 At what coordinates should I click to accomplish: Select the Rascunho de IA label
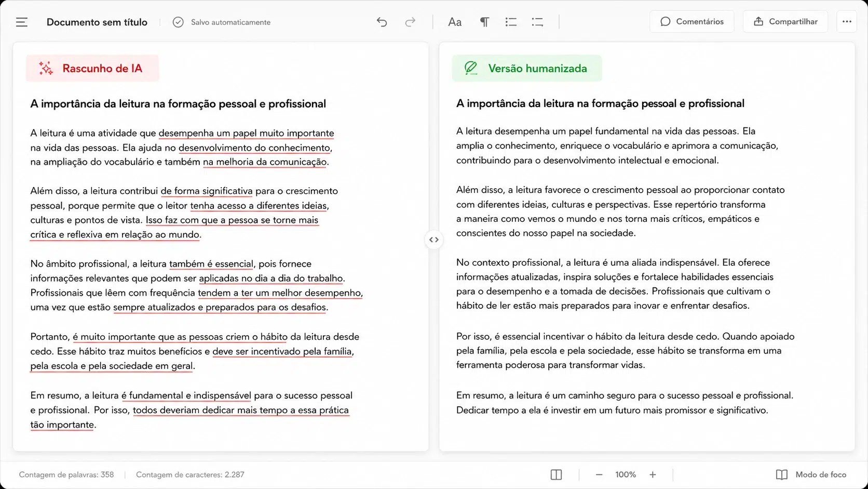tap(102, 68)
